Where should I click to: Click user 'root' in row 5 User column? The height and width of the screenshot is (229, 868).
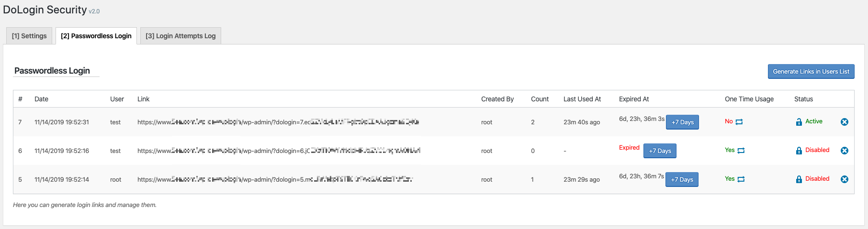click(x=115, y=179)
